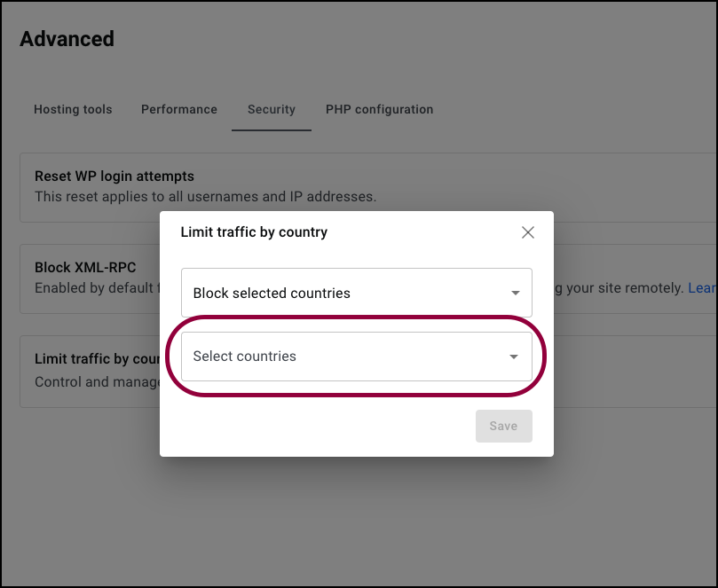Viewport: 718px width, 588px height.
Task: Click the Control and manage description text
Action: (98, 381)
